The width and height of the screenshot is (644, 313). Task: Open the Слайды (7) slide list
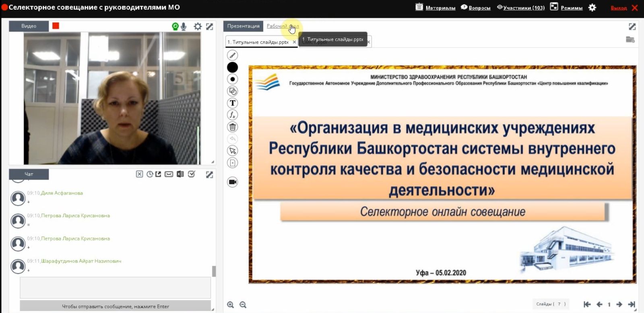coord(551,304)
